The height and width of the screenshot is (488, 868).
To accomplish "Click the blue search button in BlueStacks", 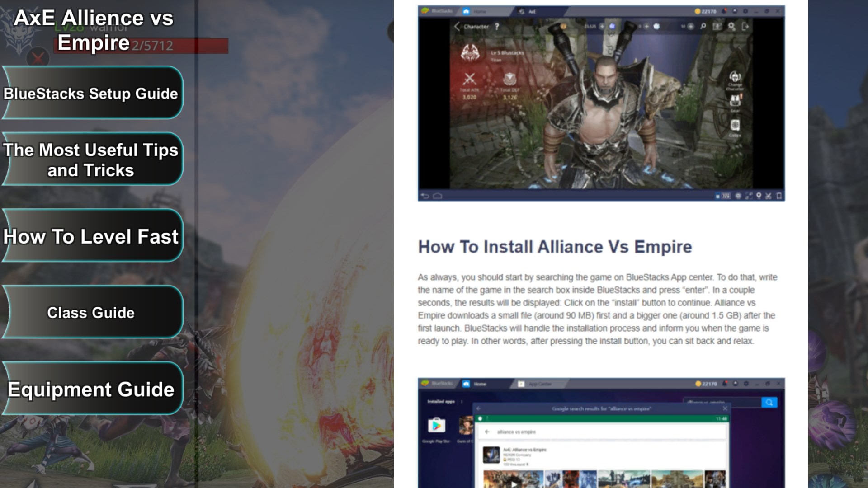I will 769,402.
